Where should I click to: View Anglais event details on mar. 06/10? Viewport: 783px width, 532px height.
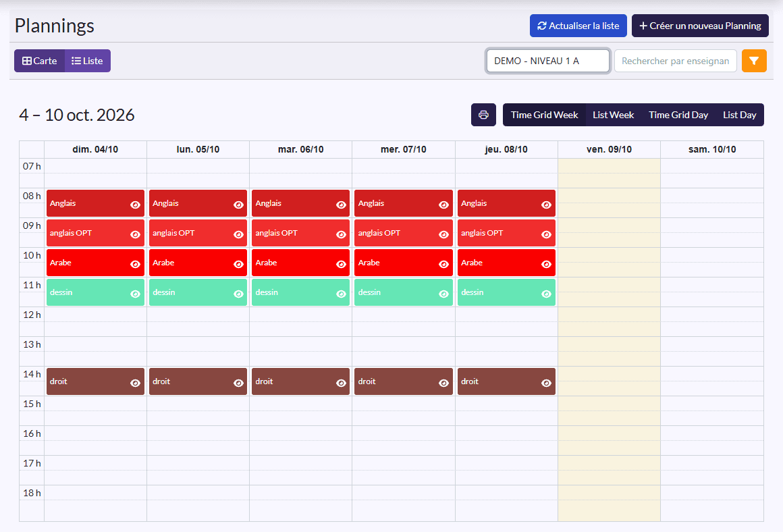point(341,205)
